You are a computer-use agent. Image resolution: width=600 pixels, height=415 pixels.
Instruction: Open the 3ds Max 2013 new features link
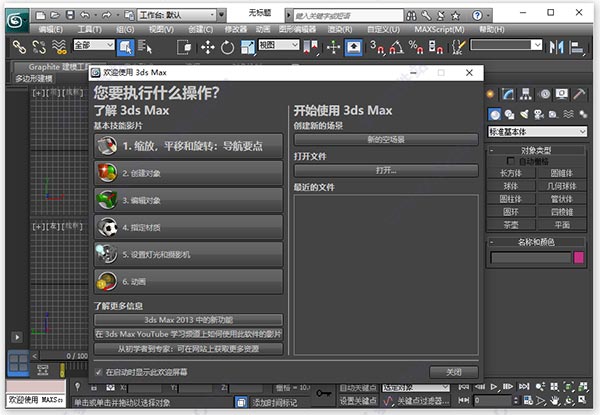(189, 320)
